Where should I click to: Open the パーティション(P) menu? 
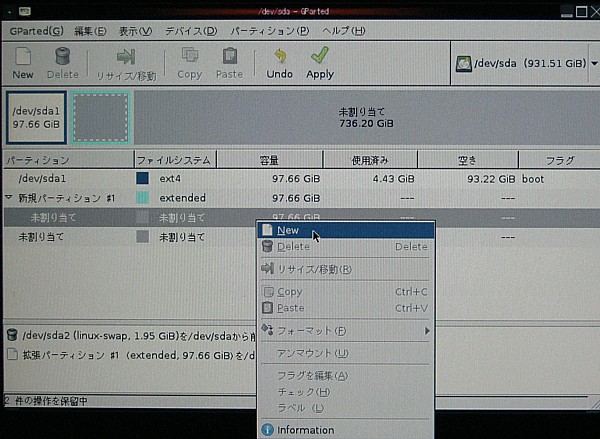point(270,31)
